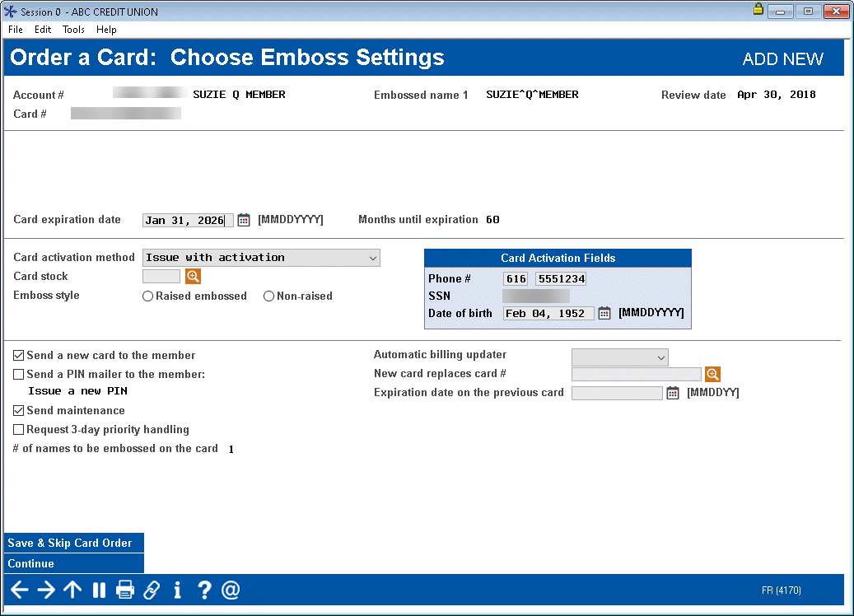This screenshot has width=854, height=616.
Task: Open help via the question mark icon
Action: [x=204, y=590]
